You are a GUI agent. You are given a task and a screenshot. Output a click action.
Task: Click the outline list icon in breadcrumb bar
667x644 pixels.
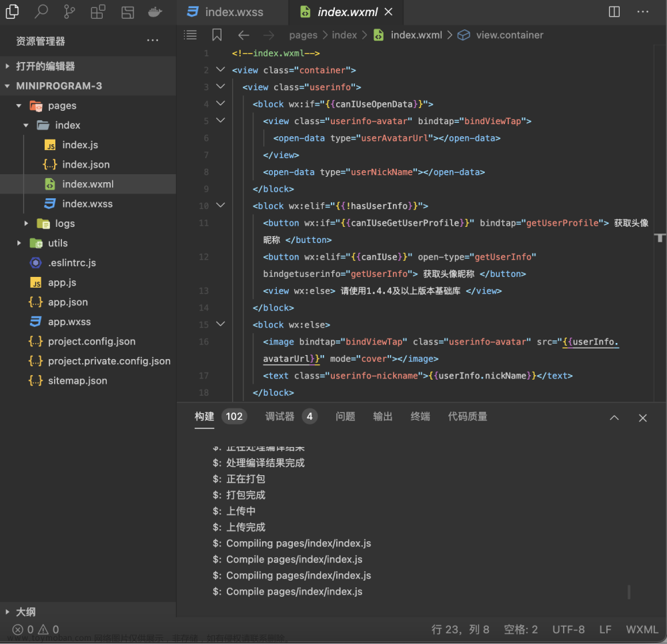[x=190, y=35]
